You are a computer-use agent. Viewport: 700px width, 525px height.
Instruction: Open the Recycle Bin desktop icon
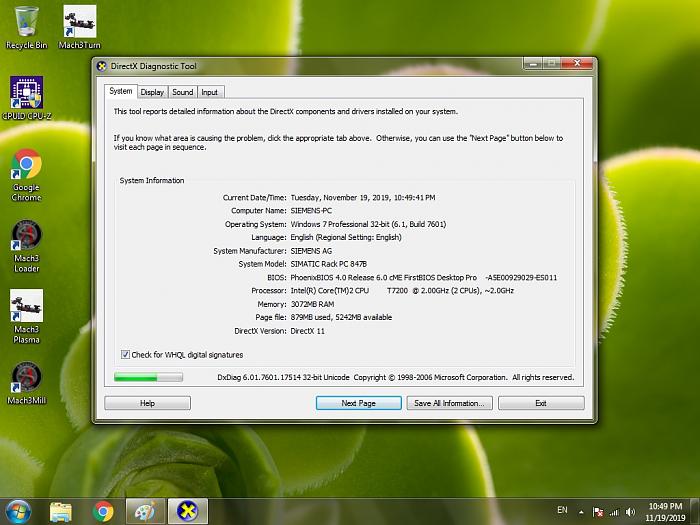click(x=26, y=27)
